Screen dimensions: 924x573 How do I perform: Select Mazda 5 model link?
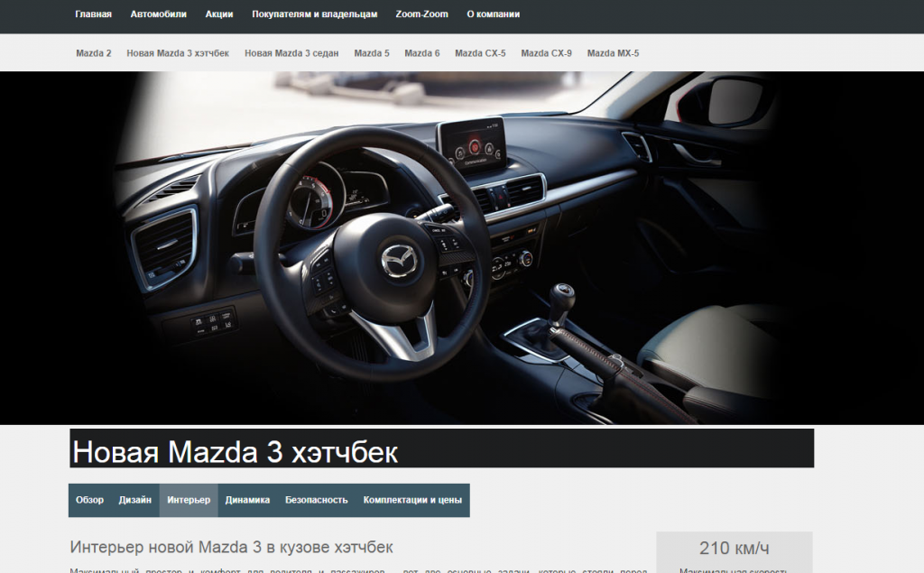372,53
